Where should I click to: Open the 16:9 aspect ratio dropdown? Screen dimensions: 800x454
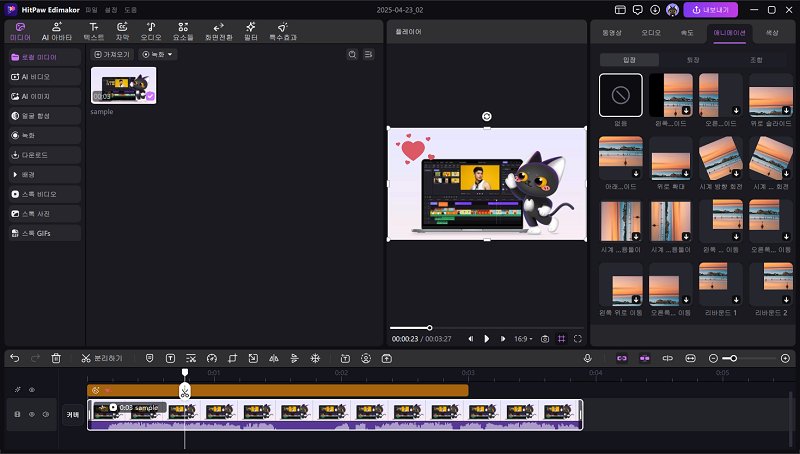522,339
